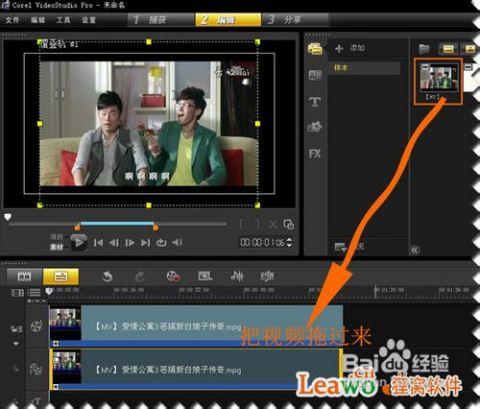Open the Graphic library icon

tap(315, 127)
